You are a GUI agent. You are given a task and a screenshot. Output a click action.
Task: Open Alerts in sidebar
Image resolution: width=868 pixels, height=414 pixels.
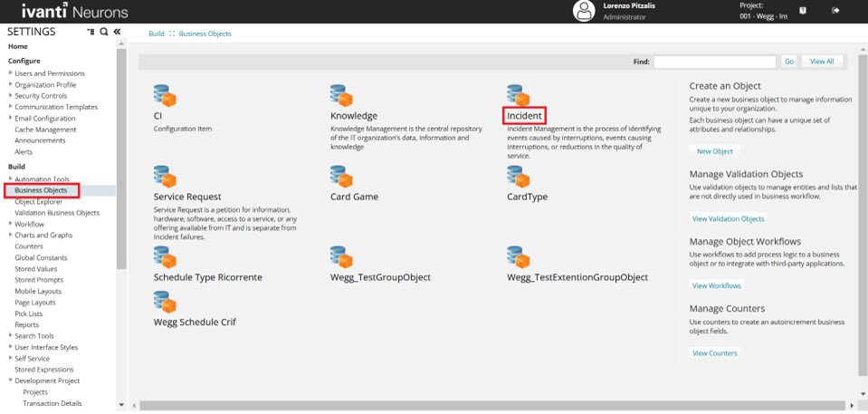point(24,151)
